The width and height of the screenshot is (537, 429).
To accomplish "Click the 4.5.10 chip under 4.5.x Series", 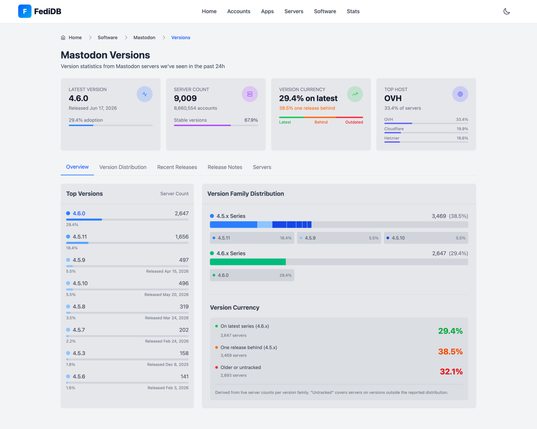I will click(x=426, y=238).
